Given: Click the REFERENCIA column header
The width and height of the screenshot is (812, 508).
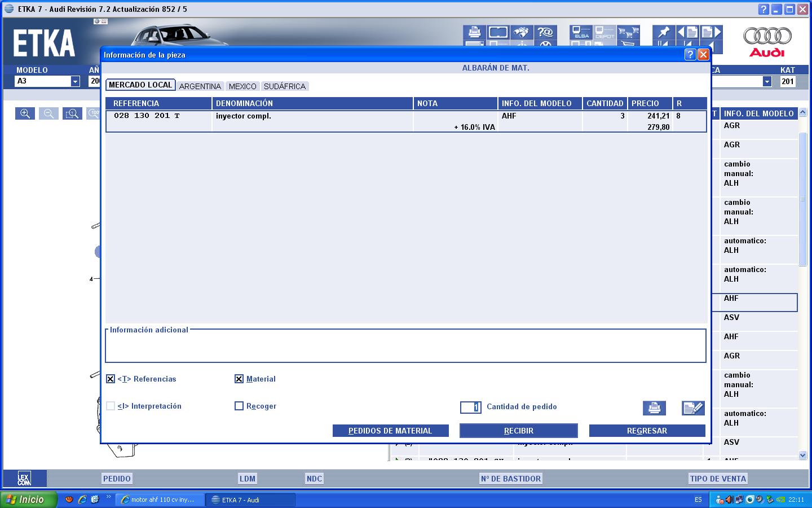Looking at the screenshot, I should click(x=158, y=103).
